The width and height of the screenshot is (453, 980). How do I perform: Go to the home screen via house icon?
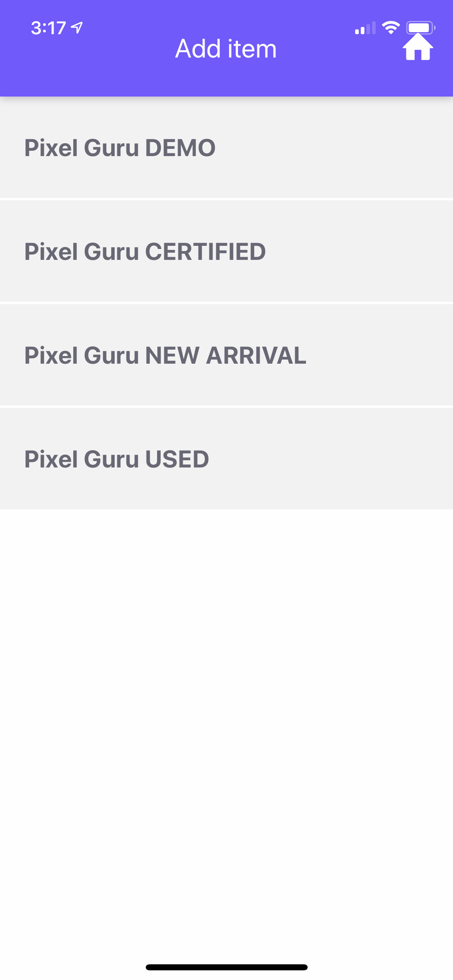point(418,47)
